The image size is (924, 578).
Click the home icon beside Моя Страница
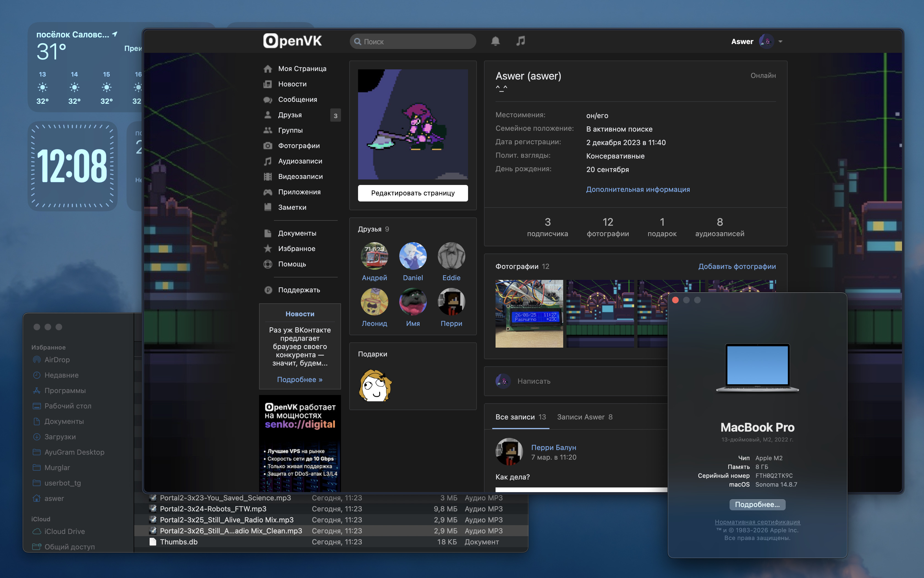click(x=268, y=69)
